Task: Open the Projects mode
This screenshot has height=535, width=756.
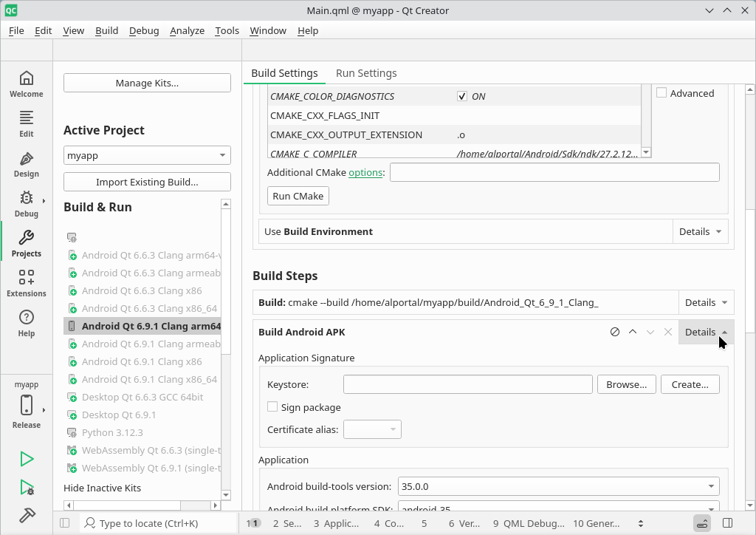Action: coord(27,244)
